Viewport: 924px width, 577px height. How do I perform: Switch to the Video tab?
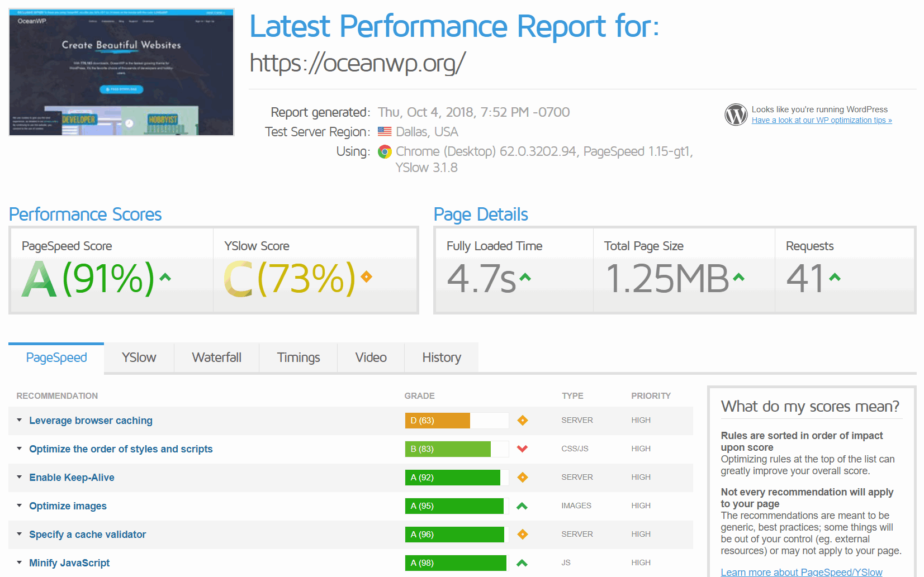371,357
